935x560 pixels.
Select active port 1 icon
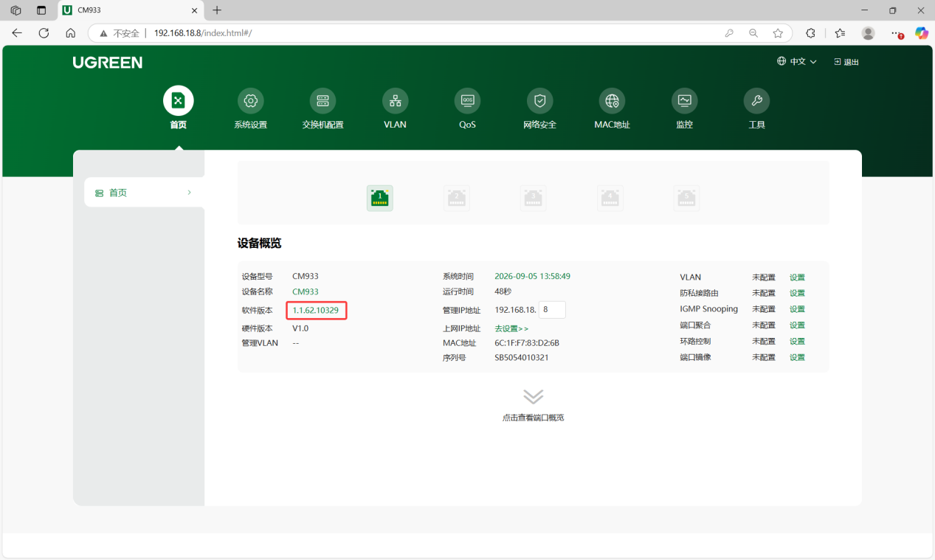(x=380, y=198)
